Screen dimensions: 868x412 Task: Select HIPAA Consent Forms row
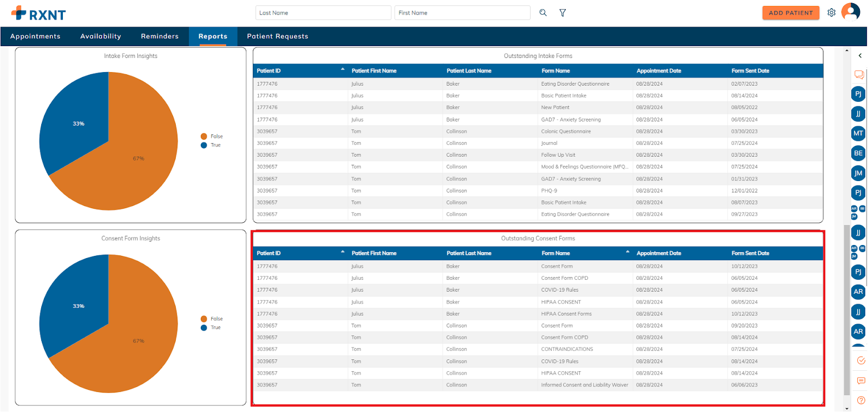coord(538,314)
